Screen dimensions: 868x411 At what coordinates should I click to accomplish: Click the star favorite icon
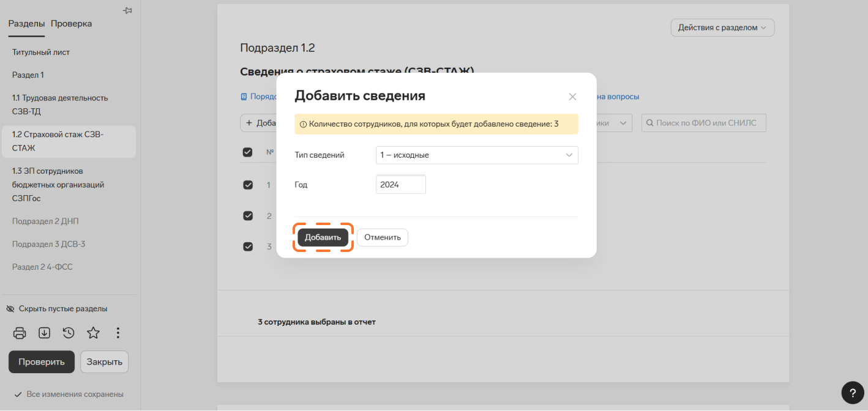(93, 333)
